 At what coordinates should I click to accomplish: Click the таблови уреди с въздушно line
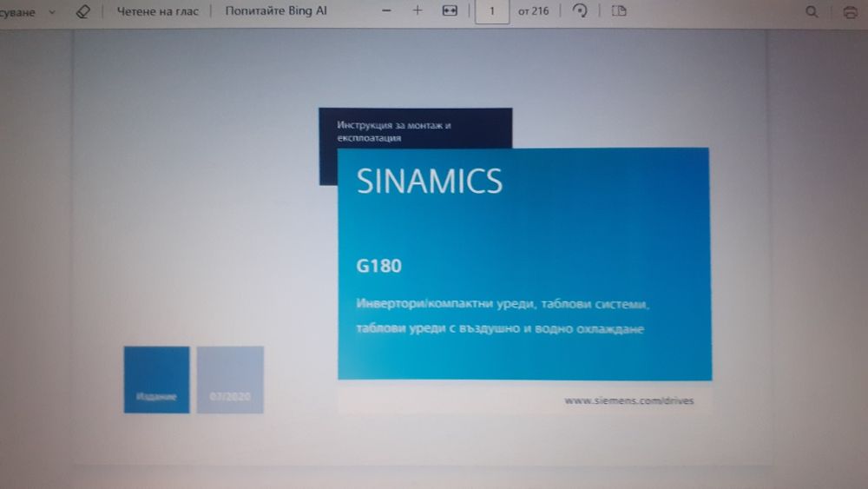tap(500, 328)
